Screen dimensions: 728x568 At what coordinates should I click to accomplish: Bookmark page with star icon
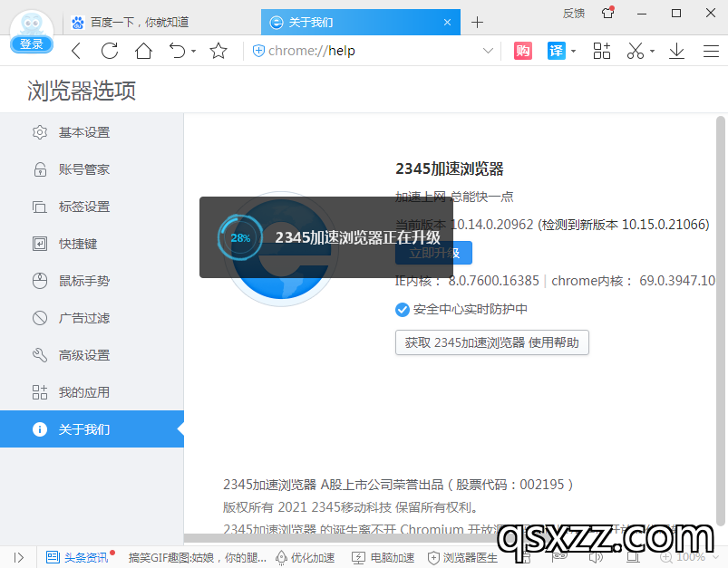[218, 51]
